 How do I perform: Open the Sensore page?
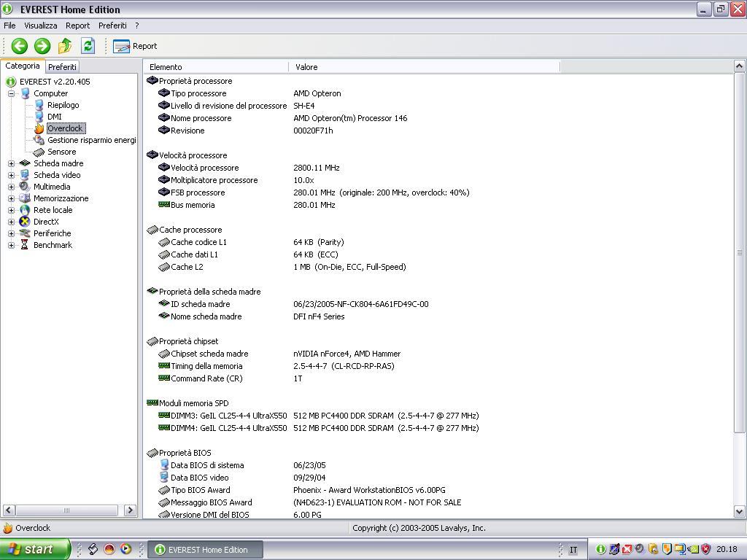click(61, 152)
